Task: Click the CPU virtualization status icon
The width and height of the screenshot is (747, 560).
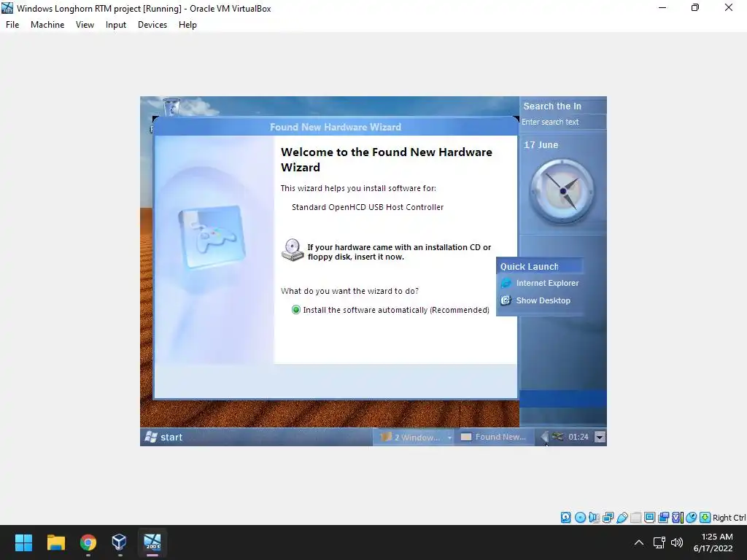Action: click(678, 518)
